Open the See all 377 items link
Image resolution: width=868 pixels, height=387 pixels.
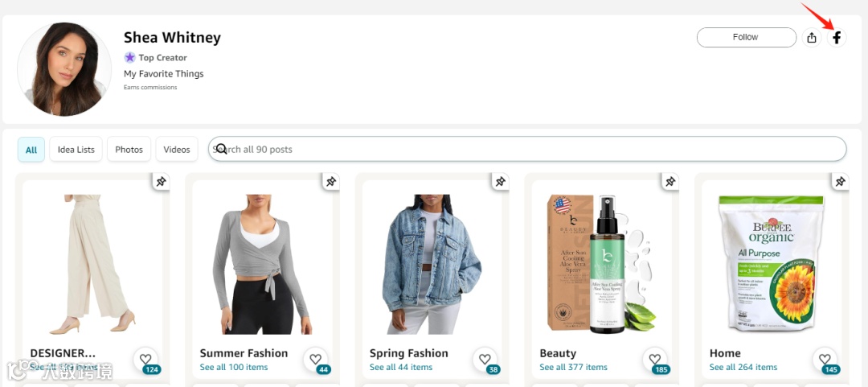point(573,367)
